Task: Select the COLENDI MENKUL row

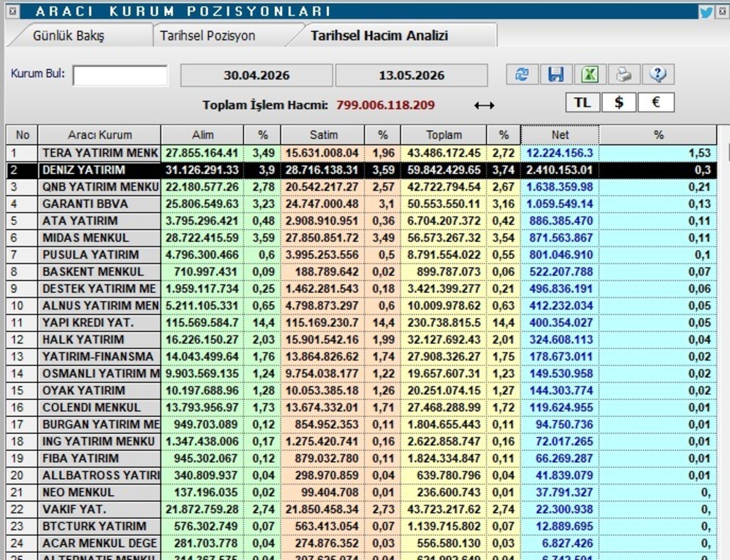Action: pos(363,407)
